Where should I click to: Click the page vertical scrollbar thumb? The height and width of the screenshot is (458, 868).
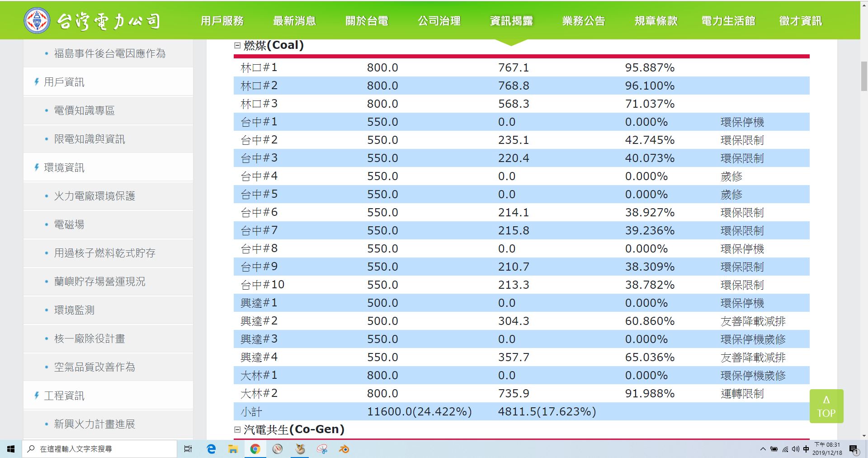tap(864, 77)
